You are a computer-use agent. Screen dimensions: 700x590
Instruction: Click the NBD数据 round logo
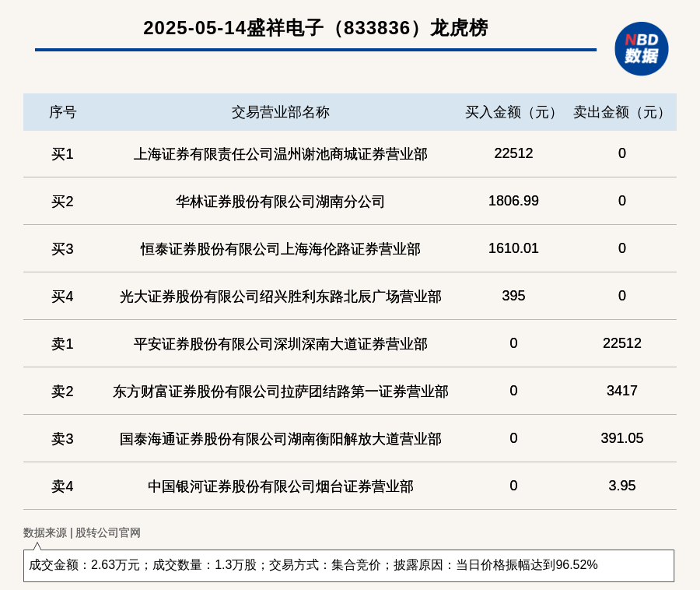pos(641,49)
